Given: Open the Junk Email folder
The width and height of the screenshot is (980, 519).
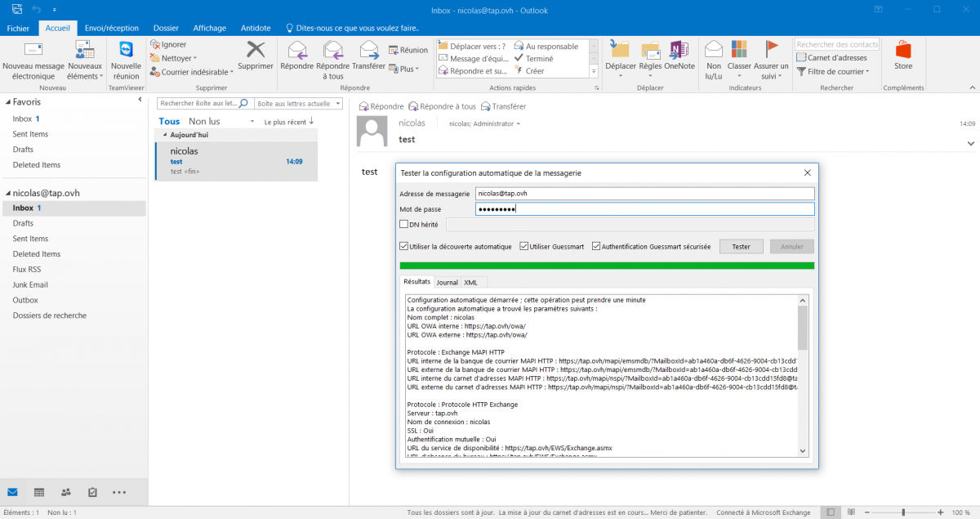Looking at the screenshot, I should pos(30,284).
